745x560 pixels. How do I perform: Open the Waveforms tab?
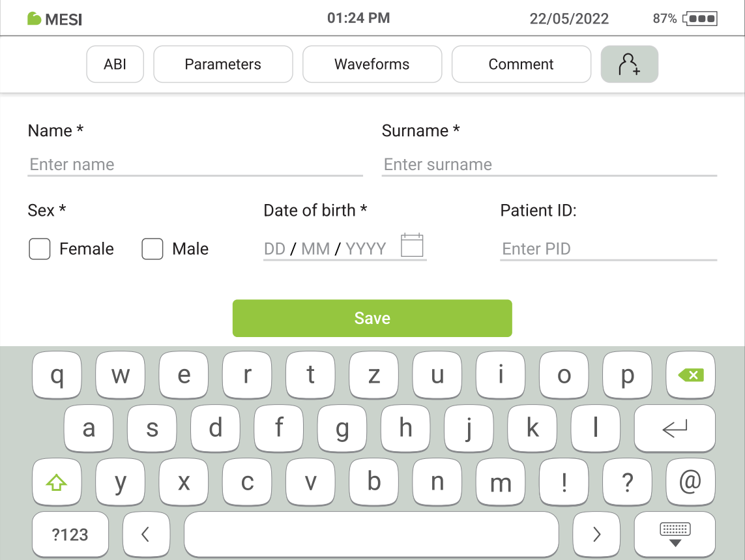click(x=372, y=64)
